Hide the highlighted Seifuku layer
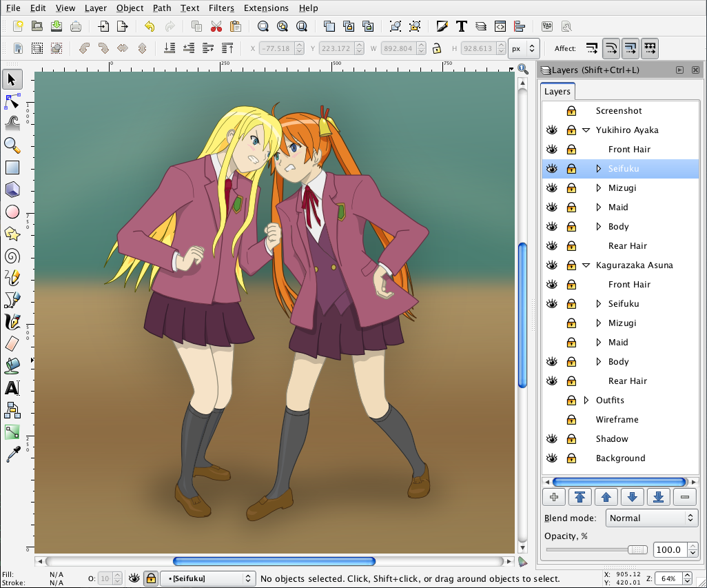This screenshot has width=707, height=588. click(552, 169)
